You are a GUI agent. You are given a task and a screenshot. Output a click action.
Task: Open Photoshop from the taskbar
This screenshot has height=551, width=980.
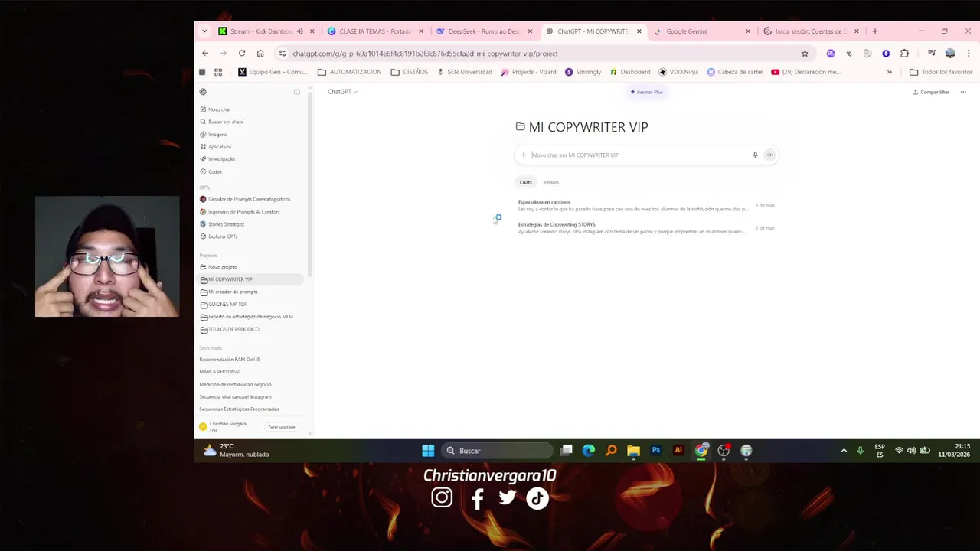click(656, 451)
